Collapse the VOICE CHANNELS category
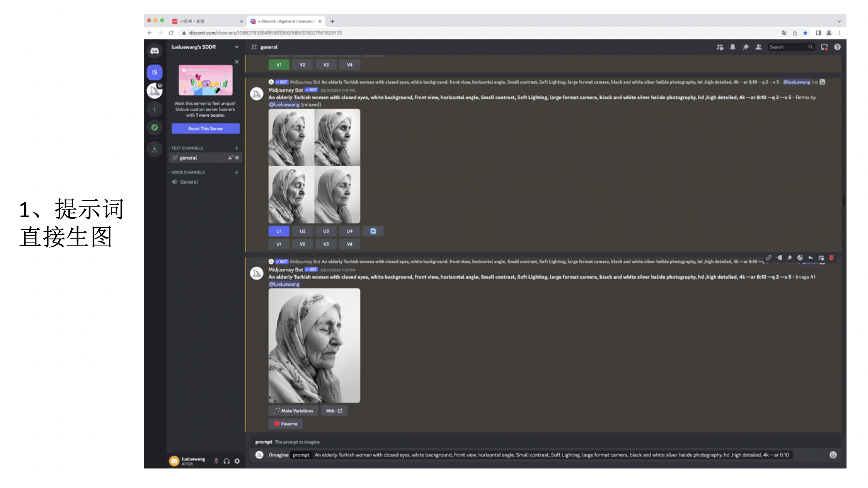 188,172
